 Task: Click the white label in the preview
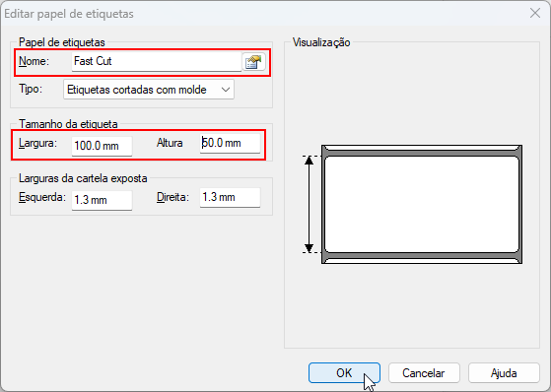(x=422, y=205)
